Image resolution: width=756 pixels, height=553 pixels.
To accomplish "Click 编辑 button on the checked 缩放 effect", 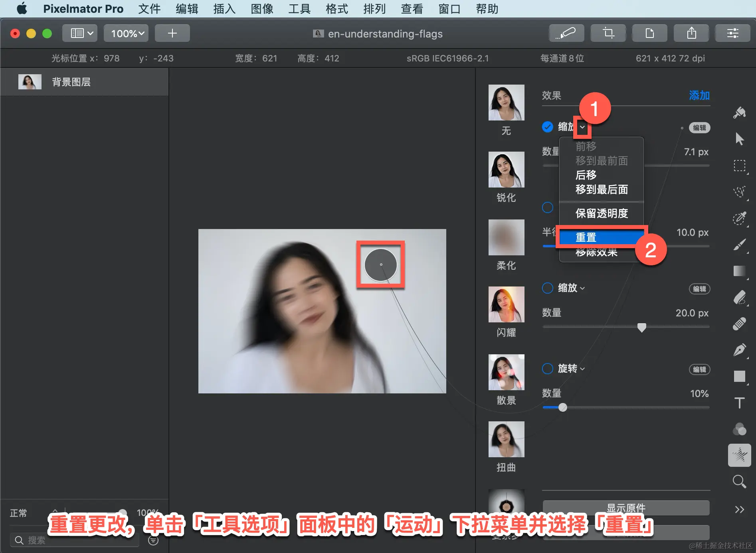I will point(699,128).
